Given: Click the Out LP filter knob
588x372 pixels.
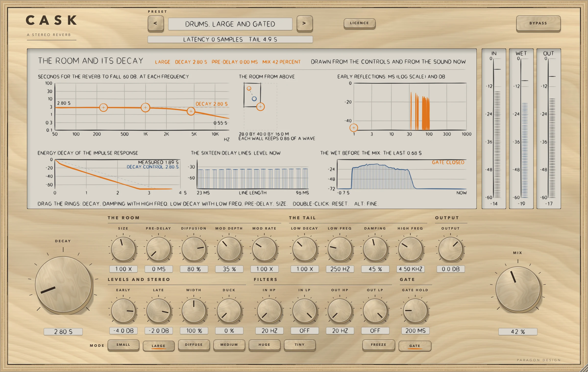Looking at the screenshot, I should [375, 311].
